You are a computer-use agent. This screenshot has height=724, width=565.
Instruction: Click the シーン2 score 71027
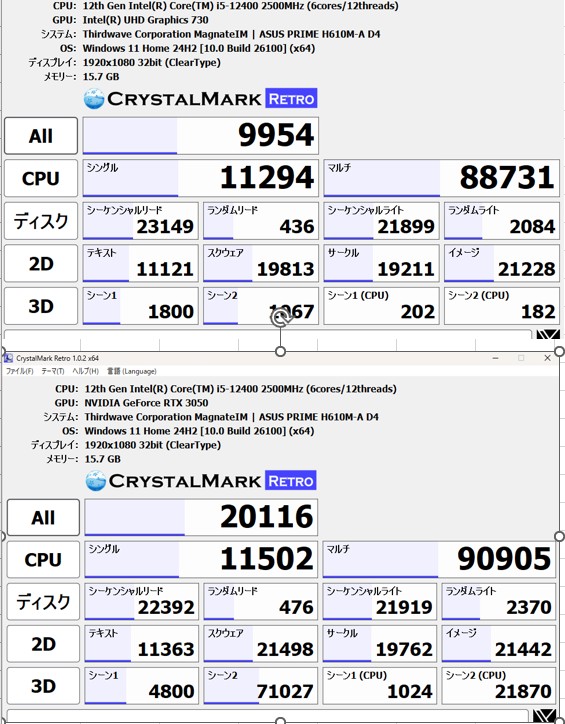click(261, 686)
